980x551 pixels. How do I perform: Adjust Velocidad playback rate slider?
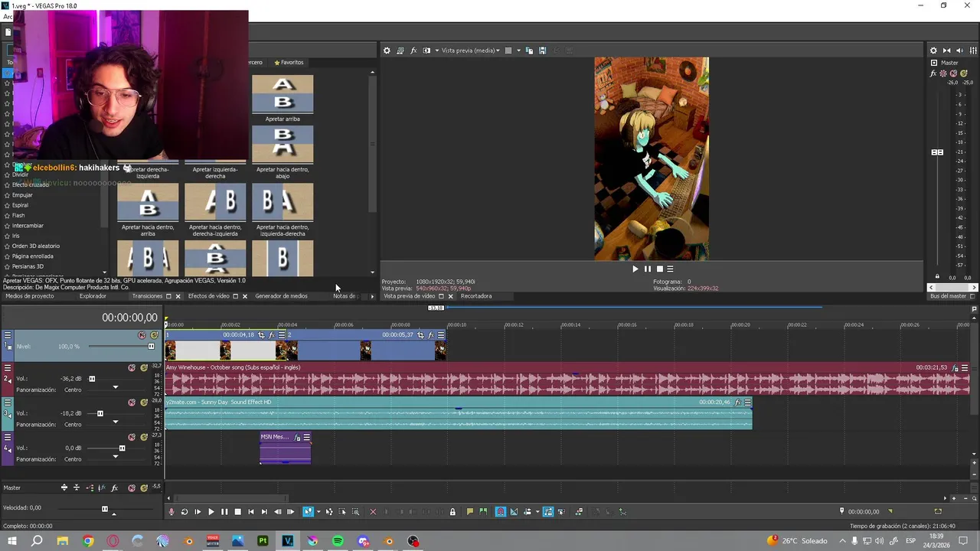click(105, 509)
